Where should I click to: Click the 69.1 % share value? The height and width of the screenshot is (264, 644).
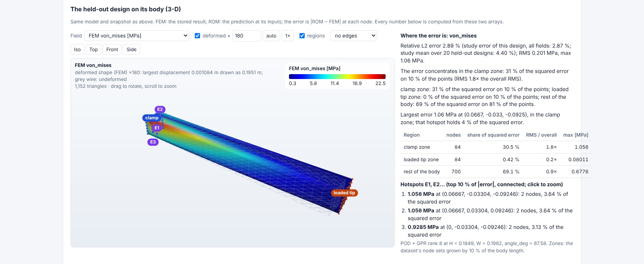[511, 172]
